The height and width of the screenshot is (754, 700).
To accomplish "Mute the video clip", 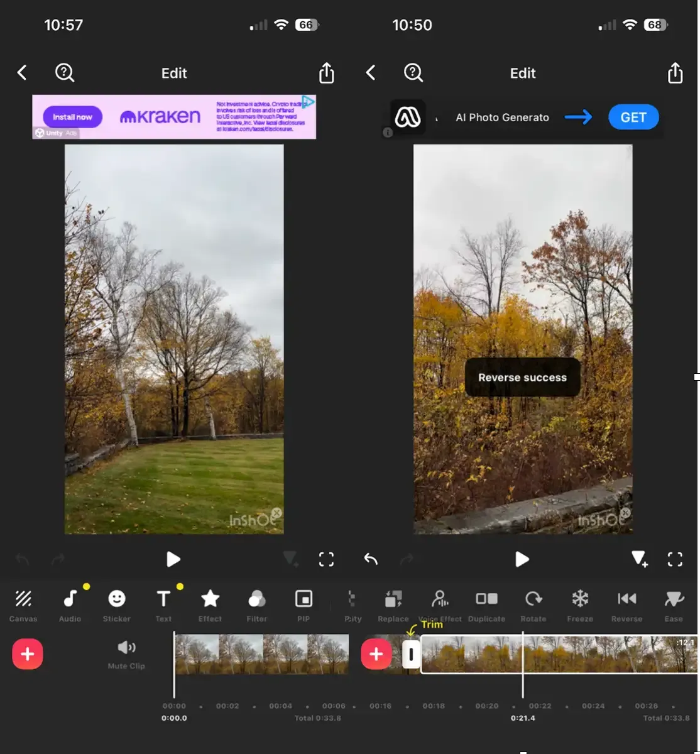I will click(126, 653).
